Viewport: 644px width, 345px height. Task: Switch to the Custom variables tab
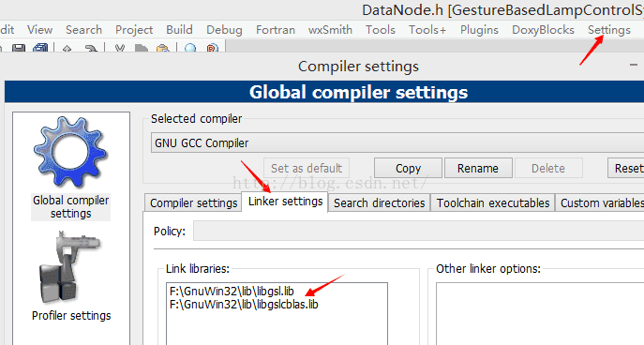(x=601, y=202)
